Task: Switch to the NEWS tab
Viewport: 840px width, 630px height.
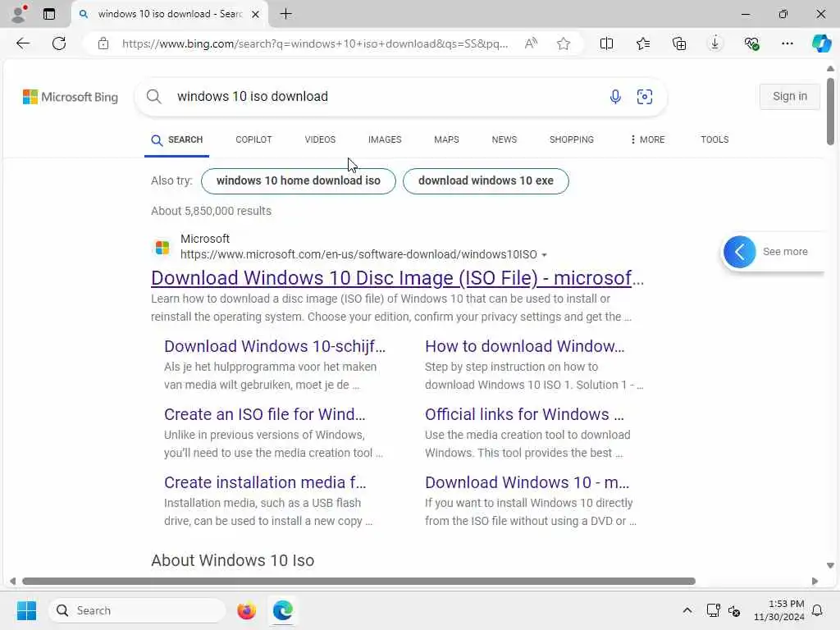Action: (x=504, y=139)
